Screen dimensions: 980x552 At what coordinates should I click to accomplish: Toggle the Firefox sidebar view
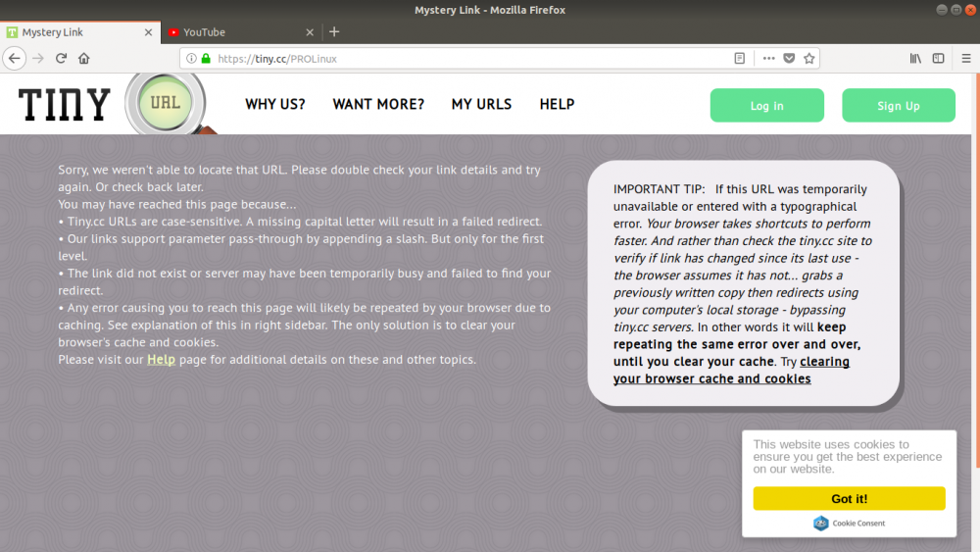(x=938, y=58)
